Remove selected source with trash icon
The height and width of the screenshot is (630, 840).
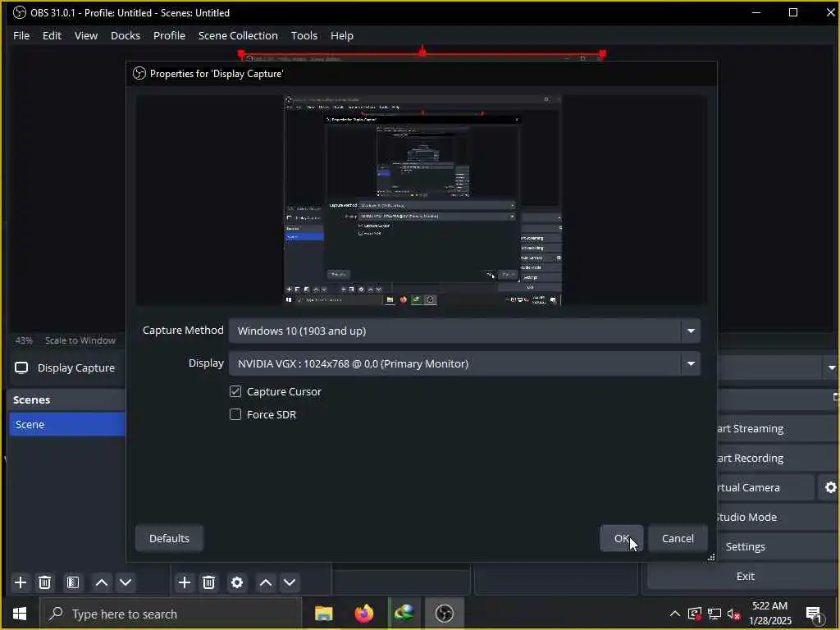[209, 582]
